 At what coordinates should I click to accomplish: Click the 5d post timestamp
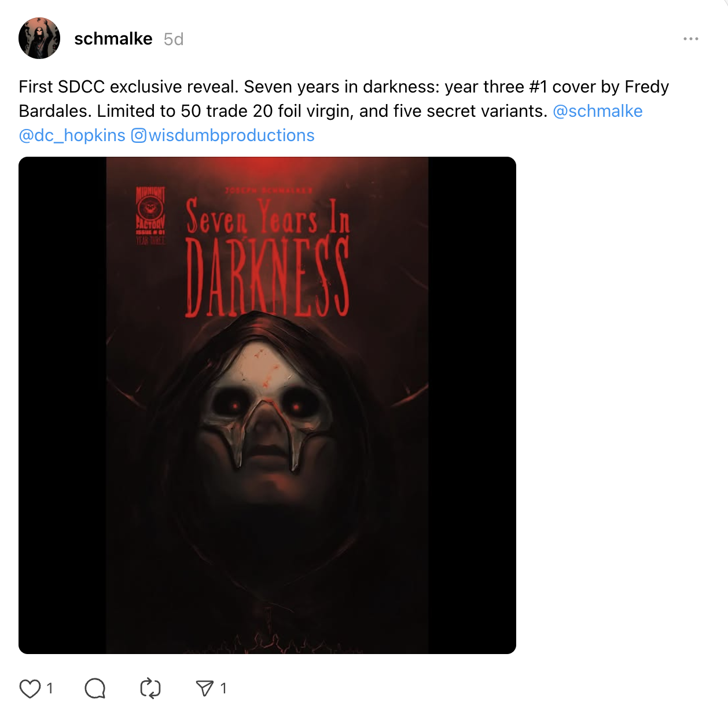(x=174, y=39)
